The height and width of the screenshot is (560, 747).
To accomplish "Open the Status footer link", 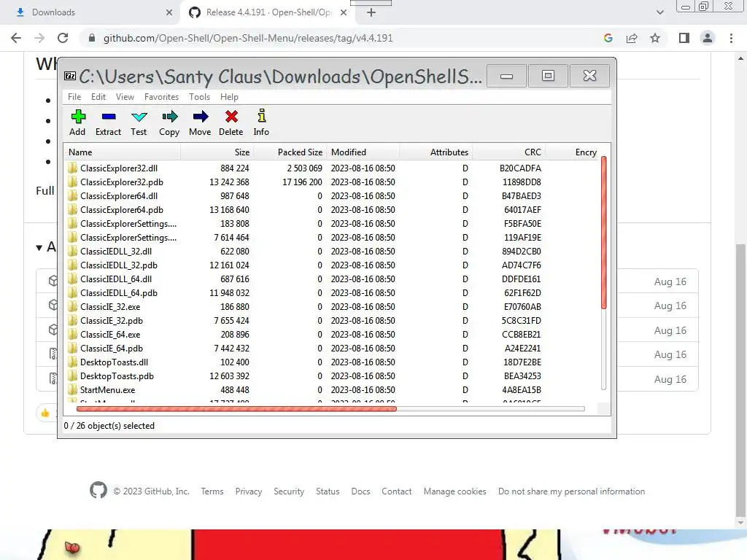I will click(x=328, y=491).
